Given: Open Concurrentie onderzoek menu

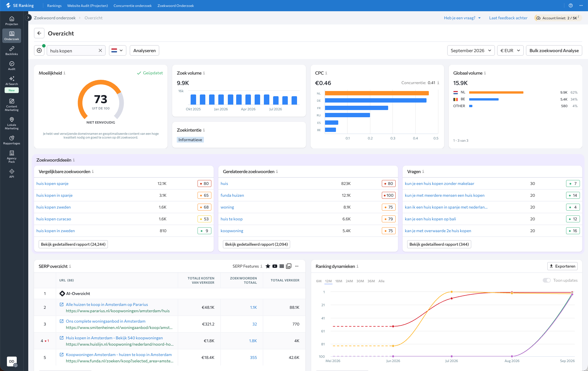Looking at the screenshot, I should [x=132, y=5].
